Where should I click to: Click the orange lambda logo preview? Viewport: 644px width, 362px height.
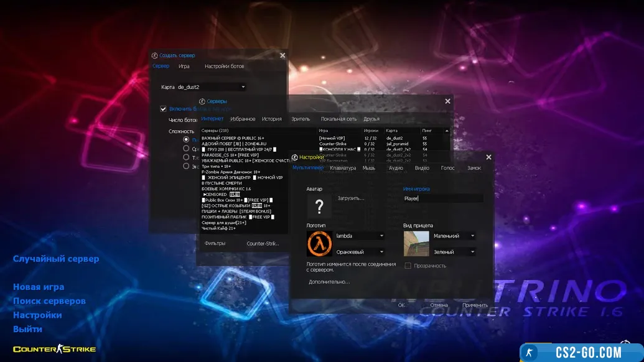point(319,243)
